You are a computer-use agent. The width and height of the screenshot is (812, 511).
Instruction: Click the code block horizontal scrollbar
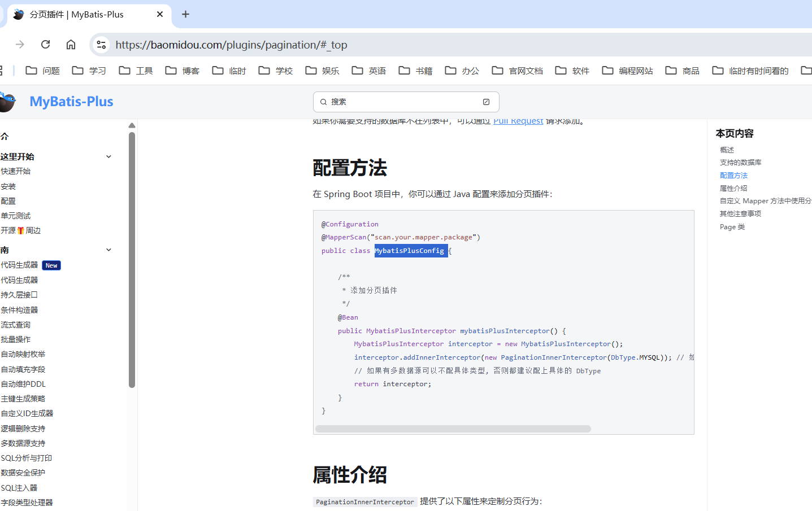point(453,429)
